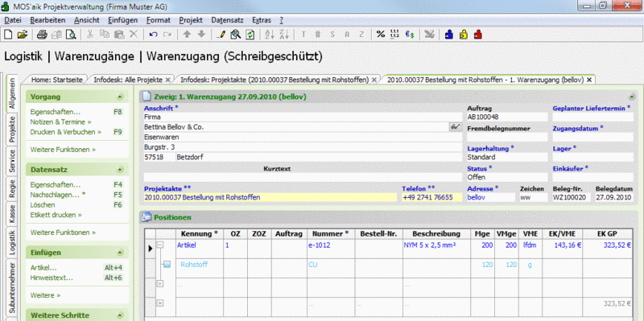Click the yellow figure icon in toolbar
The height and width of the screenshot is (321, 644).
pos(464,35)
